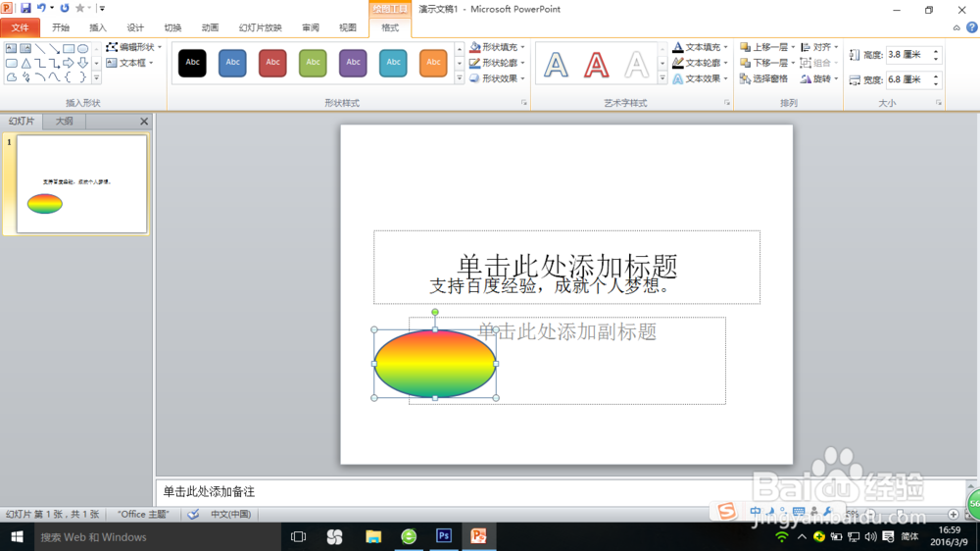Click the spell check icon in status bar
The width and height of the screenshot is (980, 551).
[193, 514]
